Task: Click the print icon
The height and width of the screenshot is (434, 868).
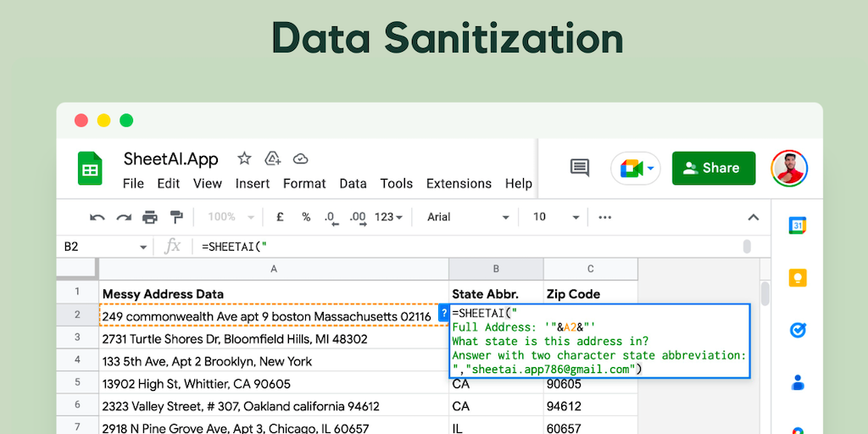Action: click(x=150, y=217)
